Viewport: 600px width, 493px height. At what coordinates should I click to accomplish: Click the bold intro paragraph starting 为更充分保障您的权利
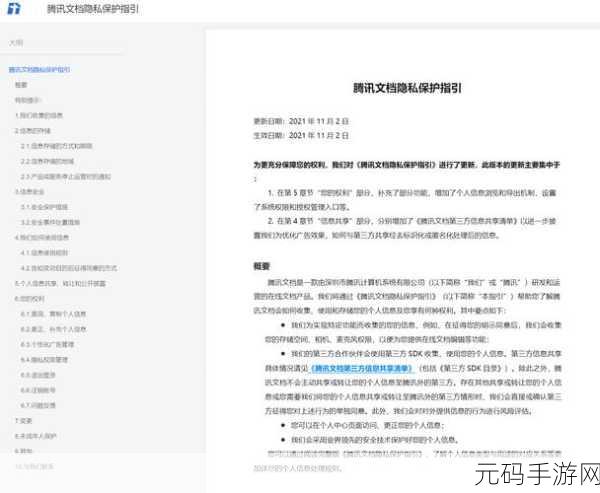[x=407, y=171]
